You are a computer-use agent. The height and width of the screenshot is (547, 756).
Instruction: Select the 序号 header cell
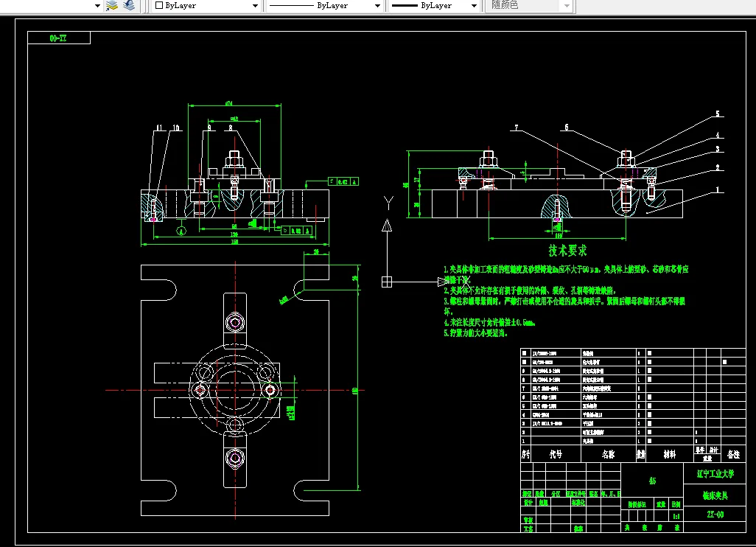point(525,454)
